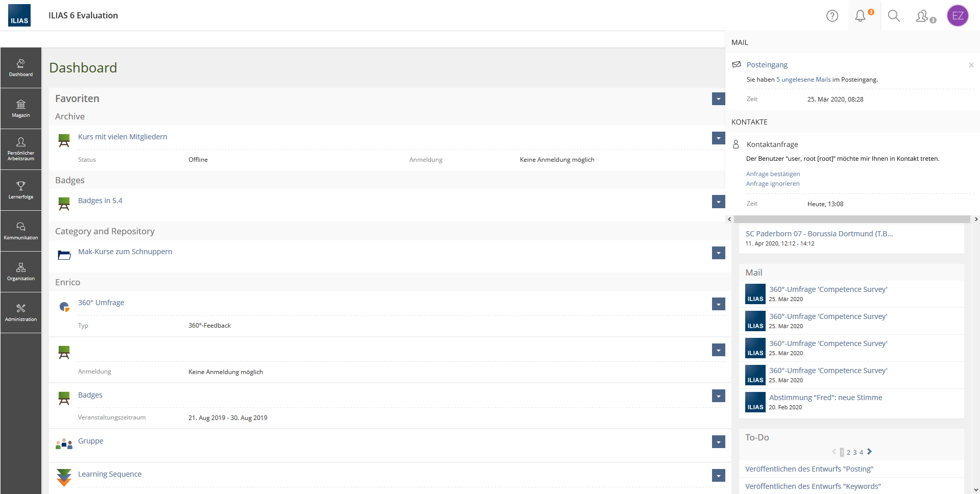Open Magazin in the sidebar
This screenshot has height=494, width=980.
[x=21, y=108]
